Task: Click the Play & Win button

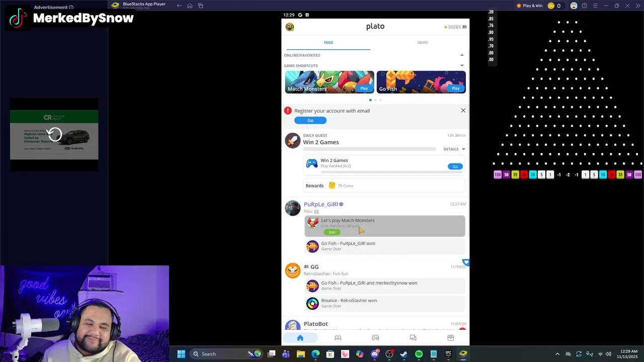Action: (x=529, y=6)
